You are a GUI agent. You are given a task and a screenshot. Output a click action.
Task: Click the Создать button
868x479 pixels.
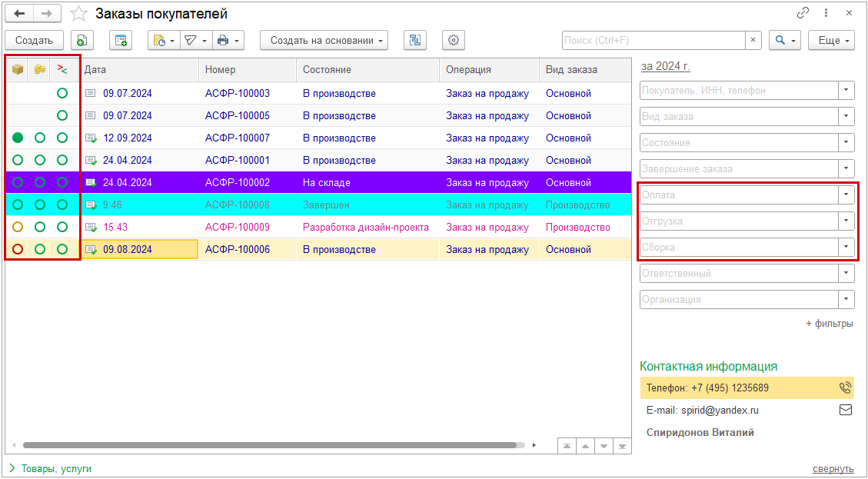35,40
